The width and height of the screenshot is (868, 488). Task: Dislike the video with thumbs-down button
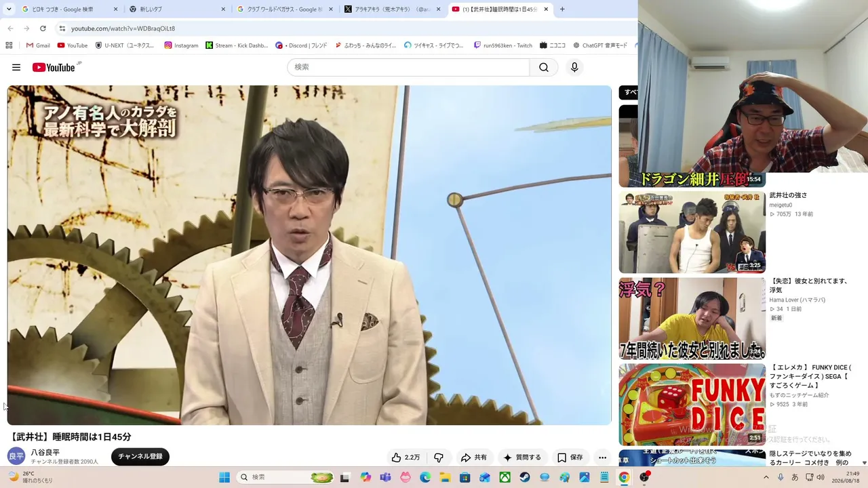[439, 457]
